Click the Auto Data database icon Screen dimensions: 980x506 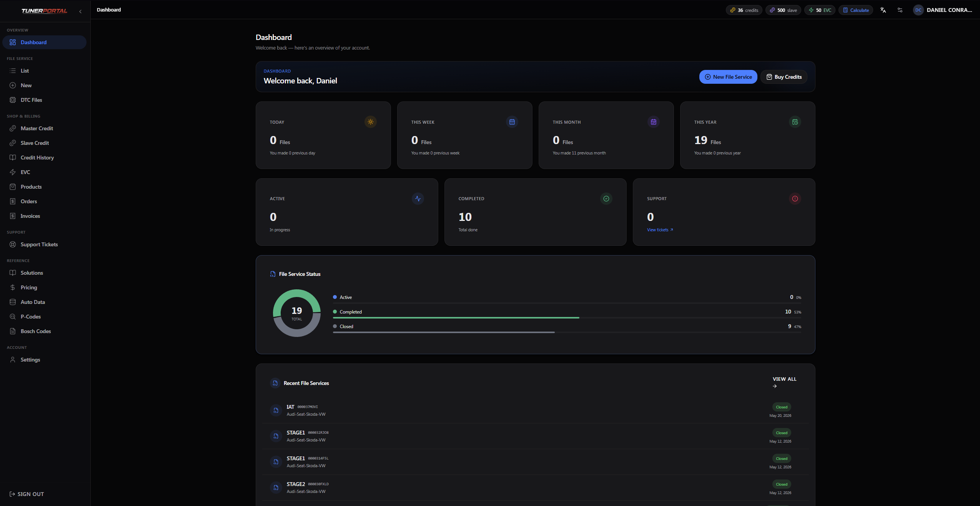[x=13, y=302]
